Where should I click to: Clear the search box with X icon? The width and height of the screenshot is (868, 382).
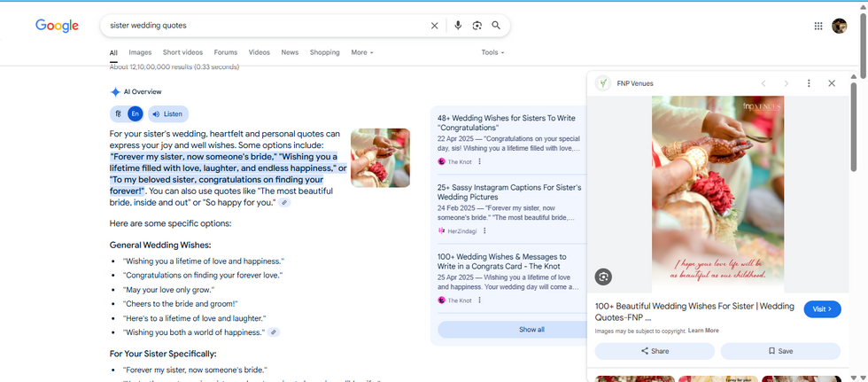435,26
